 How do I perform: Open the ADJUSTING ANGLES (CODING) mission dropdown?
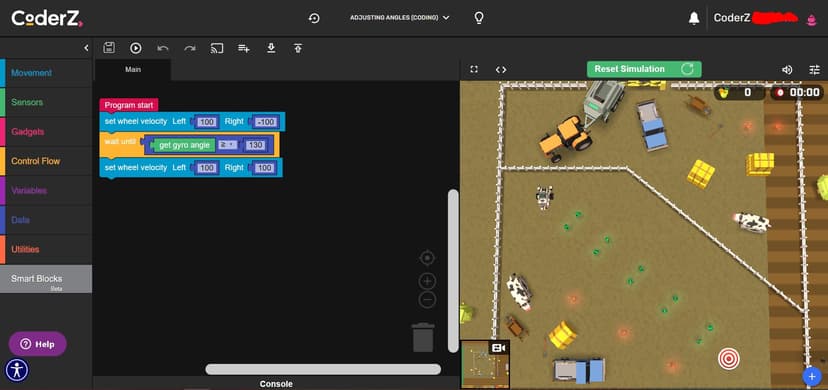pyautogui.click(x=400, y=18)
